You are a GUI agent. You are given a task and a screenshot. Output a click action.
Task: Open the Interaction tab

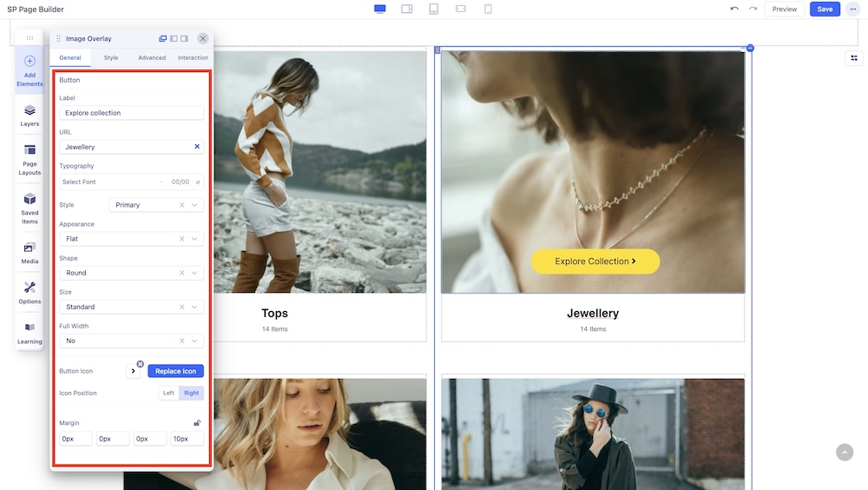point(193,57)
